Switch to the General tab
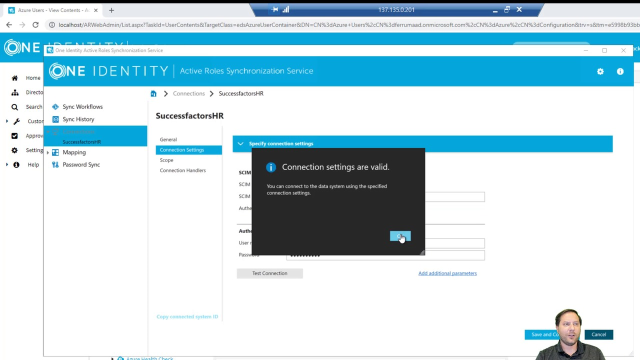This screenshot has height=360, width=640. click(168, 140)
